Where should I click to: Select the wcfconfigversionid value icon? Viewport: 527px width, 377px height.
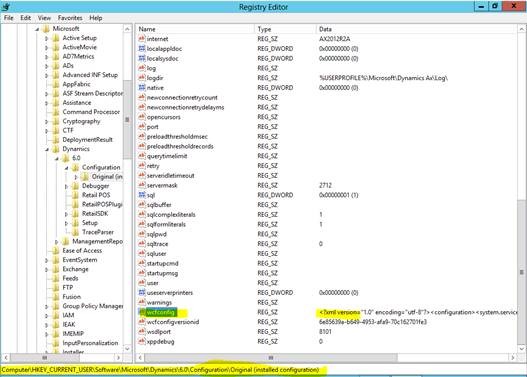[x=142, y=322]
